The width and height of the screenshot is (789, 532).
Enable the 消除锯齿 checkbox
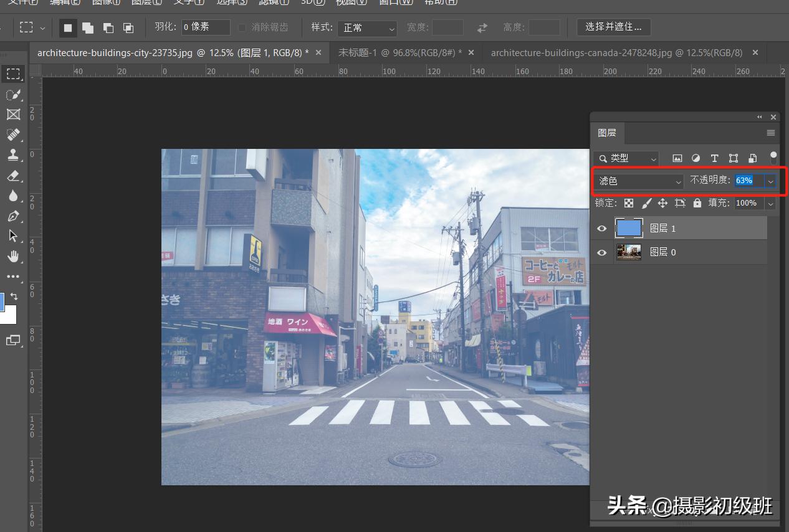pos(241,27)
